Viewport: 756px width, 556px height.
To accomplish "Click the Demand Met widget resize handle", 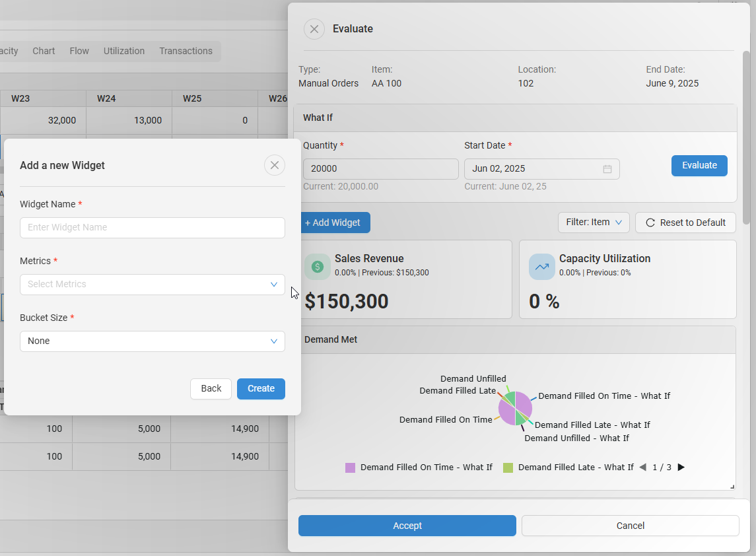I will (732, 487).
